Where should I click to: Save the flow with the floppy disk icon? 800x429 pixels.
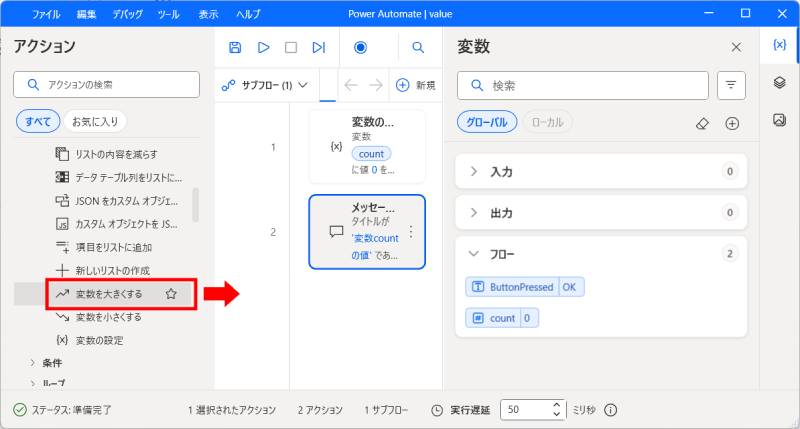pos(235,47)
